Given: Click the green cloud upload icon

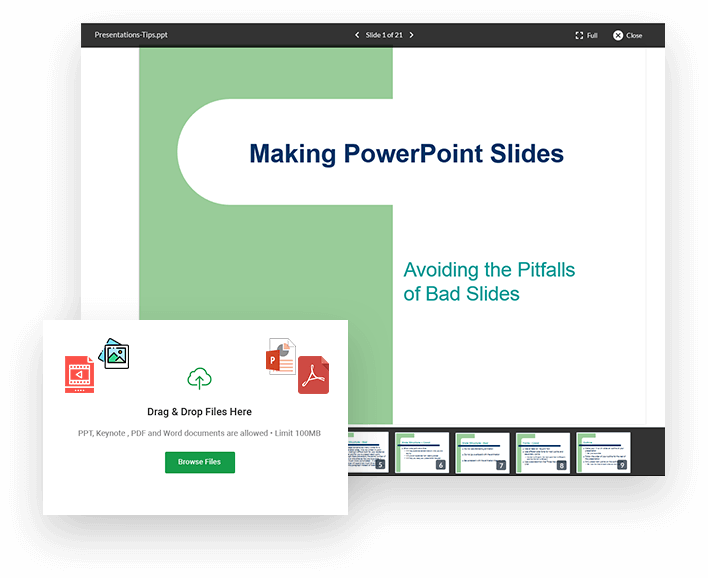Looking at the screenshot, I should tap(200, 378).
